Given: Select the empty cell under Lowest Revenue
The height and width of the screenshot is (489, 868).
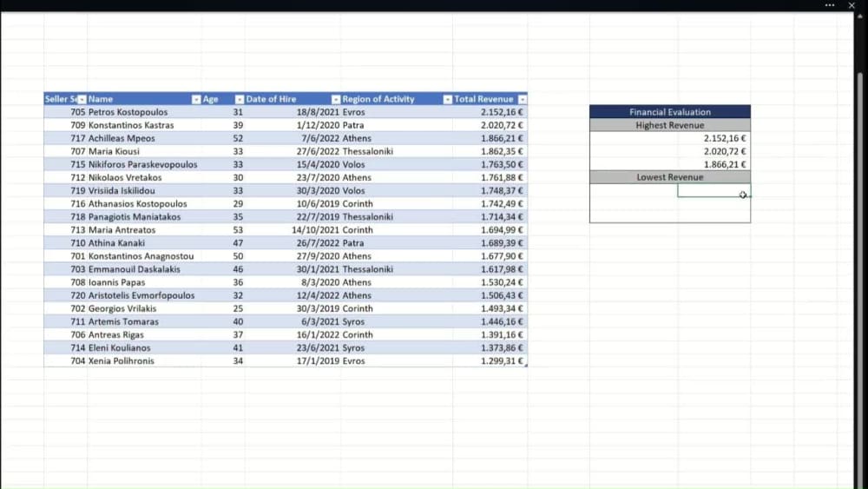Looking at the screenshot, I should point(713,190).
